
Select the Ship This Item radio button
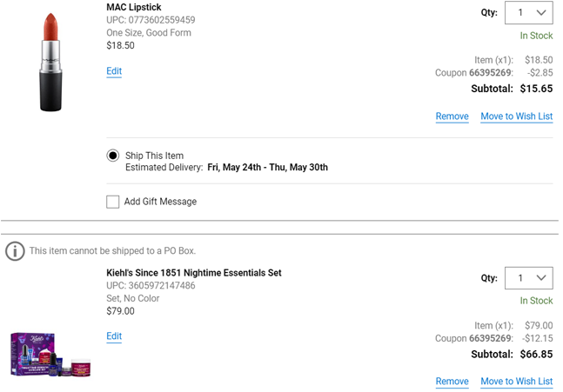pos(113,156)
